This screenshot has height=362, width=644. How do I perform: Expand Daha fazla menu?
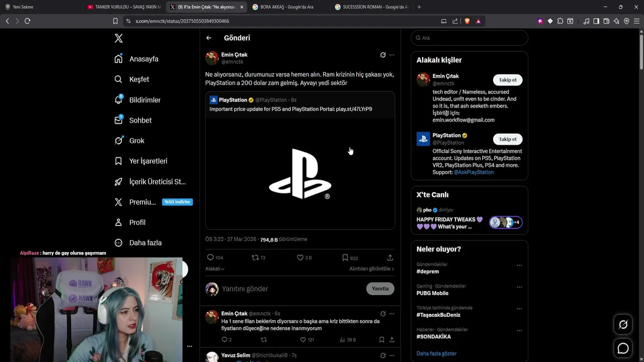point(138,243)
